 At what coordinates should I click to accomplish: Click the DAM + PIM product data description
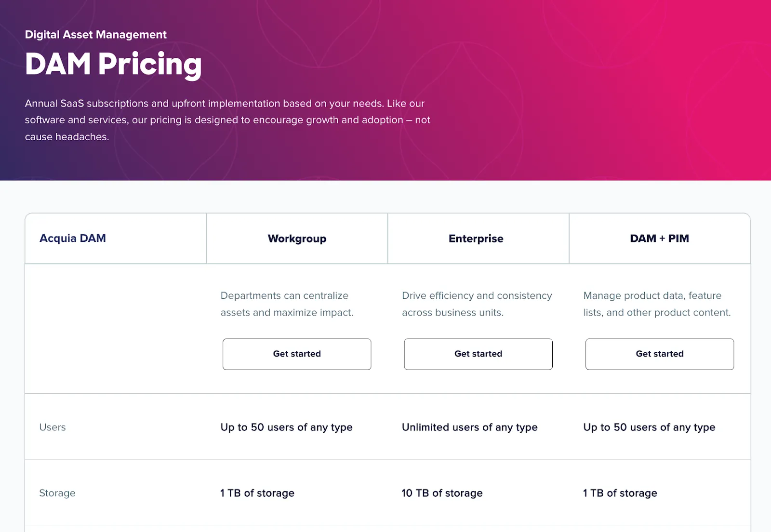coord(656,304)
